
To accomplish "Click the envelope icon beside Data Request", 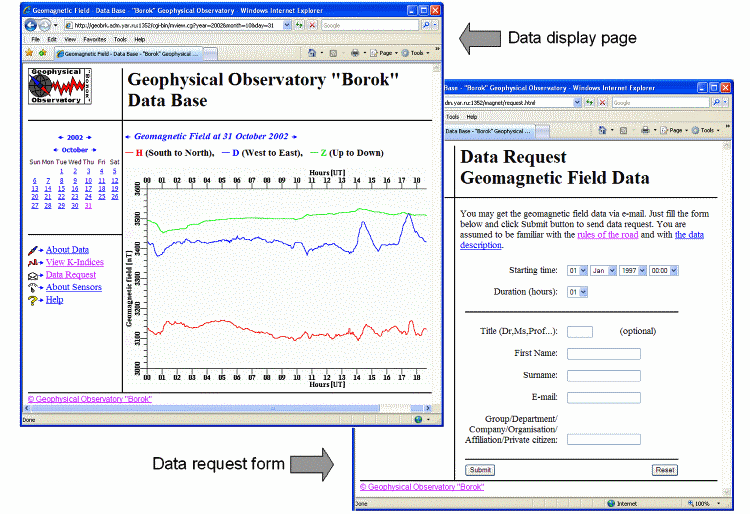I will pyautogui.click(x=33, y=275).
